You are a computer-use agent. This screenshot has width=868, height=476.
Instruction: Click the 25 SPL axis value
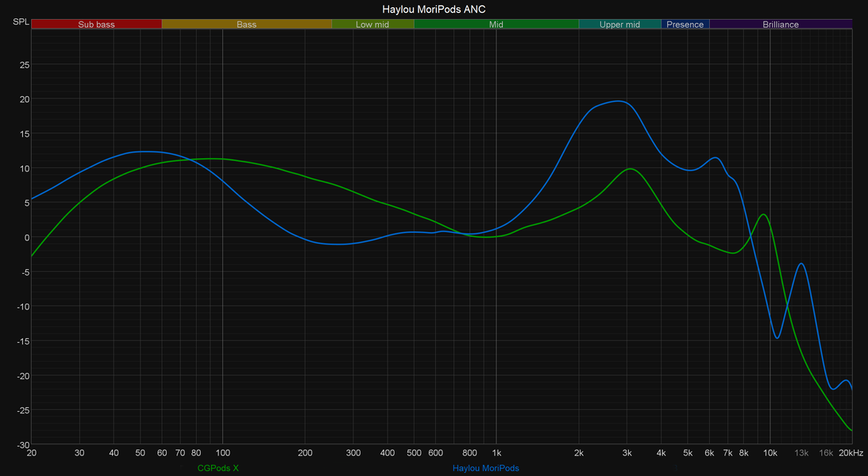point(25,65)
